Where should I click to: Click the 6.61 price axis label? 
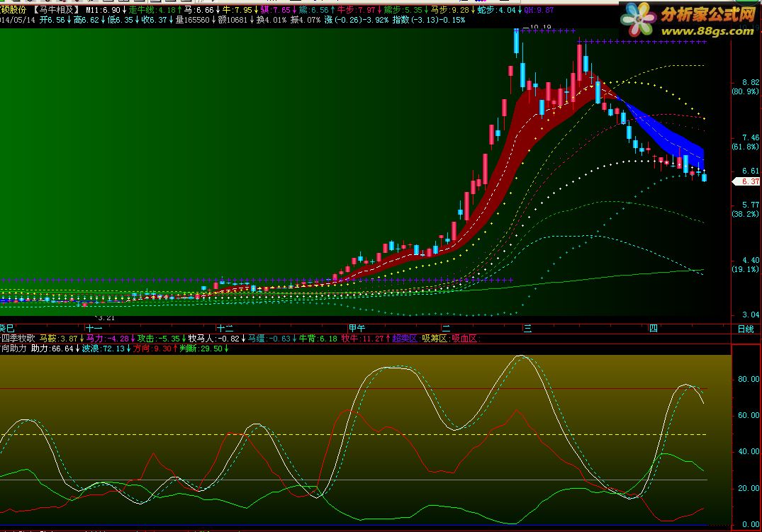click(751, 171)
